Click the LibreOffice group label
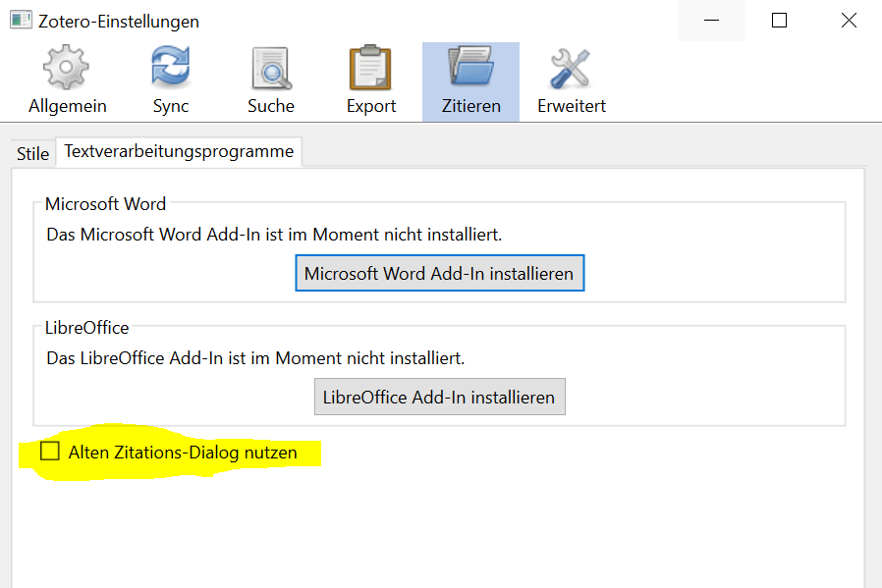 point(86,327)
